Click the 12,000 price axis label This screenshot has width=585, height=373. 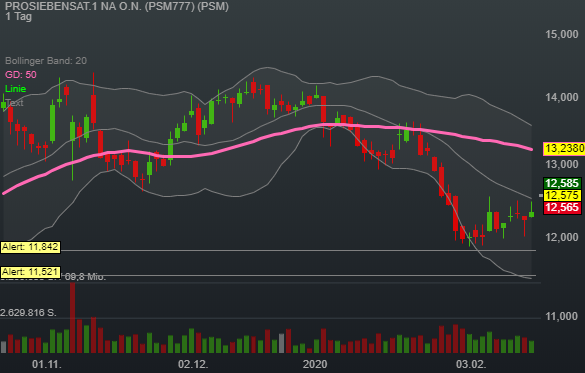tap(561, 237)
